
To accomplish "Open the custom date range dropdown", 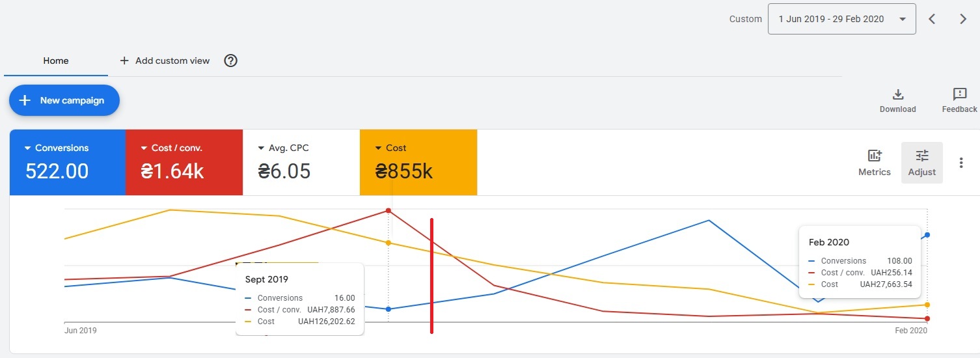I will pos(841,19).
